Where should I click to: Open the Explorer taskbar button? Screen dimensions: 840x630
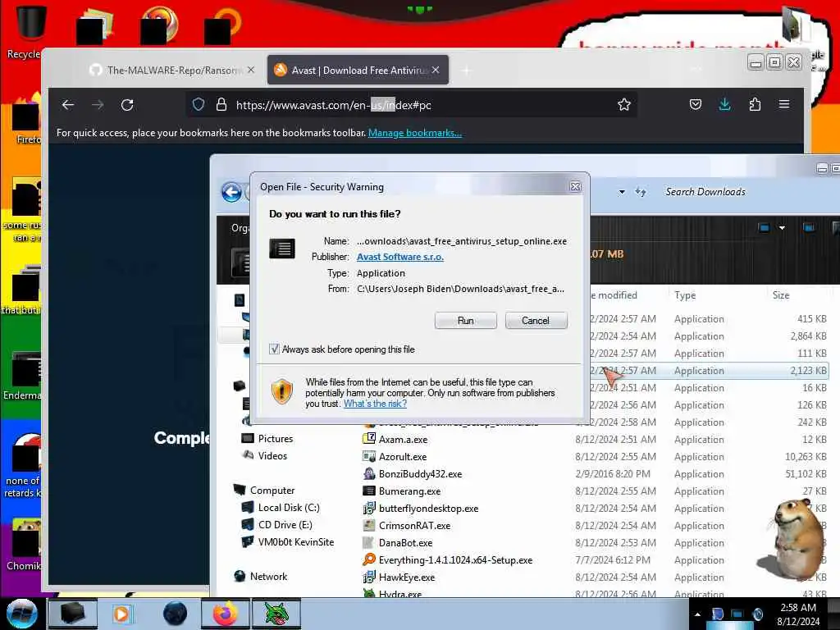pyautogui.click(x=73, y=614)
